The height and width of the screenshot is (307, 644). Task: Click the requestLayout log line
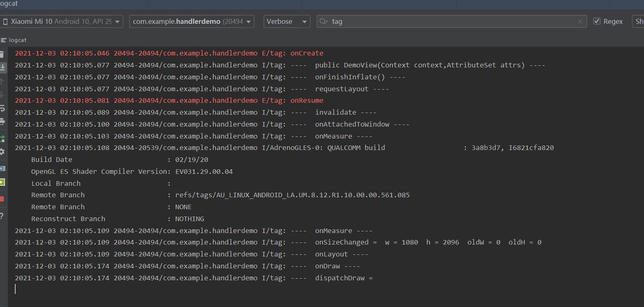point(202,89)
